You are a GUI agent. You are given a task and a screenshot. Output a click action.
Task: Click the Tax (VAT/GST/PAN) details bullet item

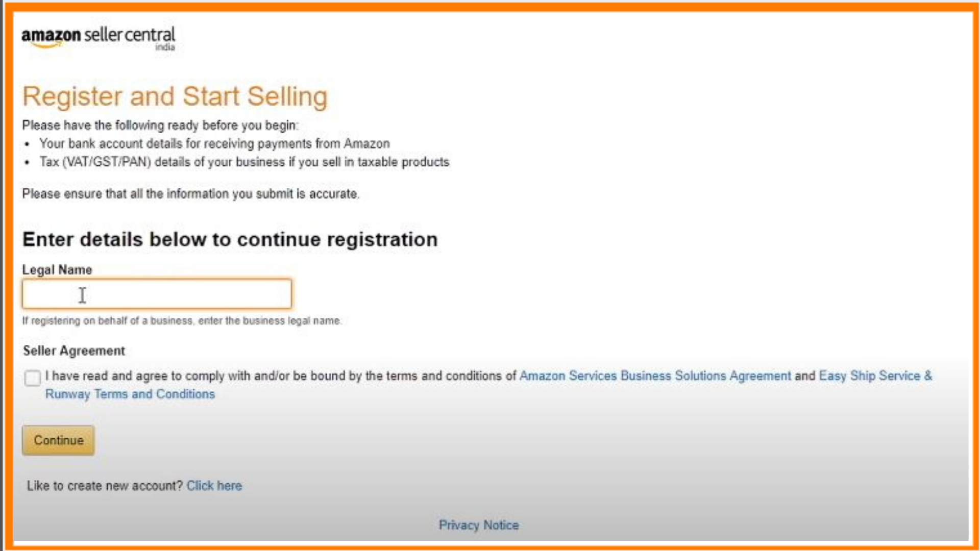244,162
